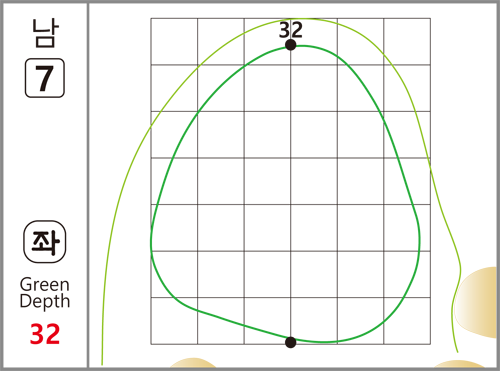The height and width of the screenshot is (371, 500).
Task: Click the bunker at bottom left
Action: click(x=193, y=363)
